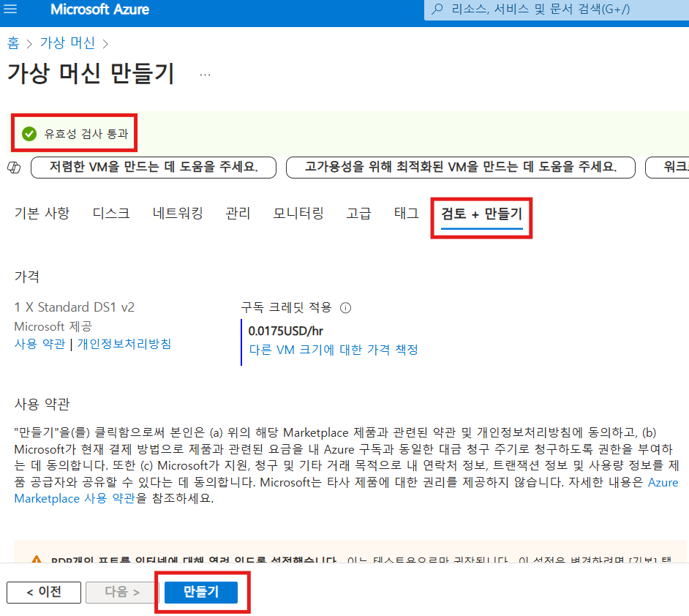Open the ellipsis menu next to page title

tap(205, 75)
